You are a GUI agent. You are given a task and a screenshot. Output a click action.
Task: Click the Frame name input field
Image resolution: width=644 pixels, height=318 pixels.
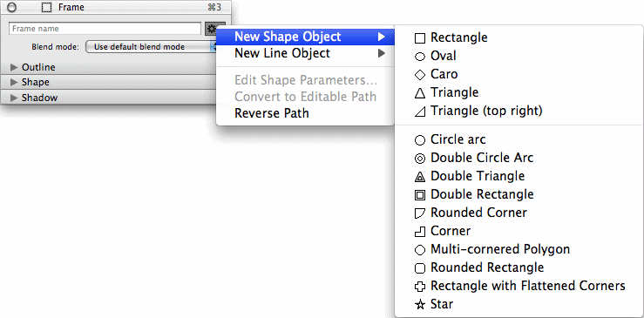click(105, 29)
